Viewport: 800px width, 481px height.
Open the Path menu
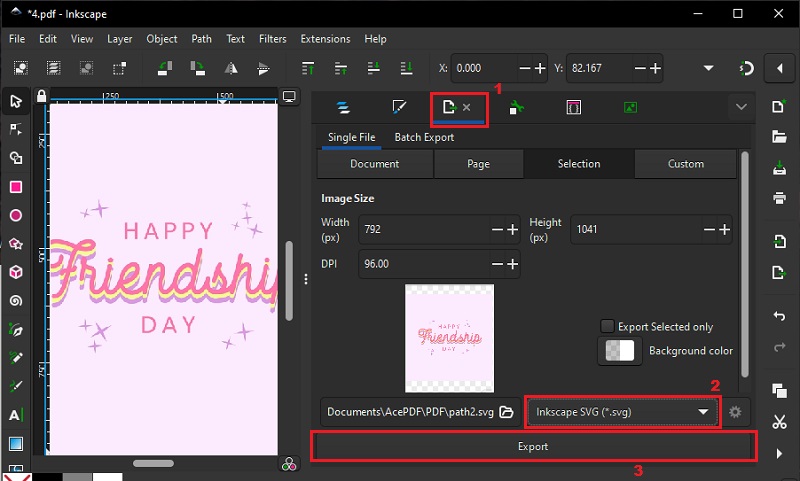[202, 39]
